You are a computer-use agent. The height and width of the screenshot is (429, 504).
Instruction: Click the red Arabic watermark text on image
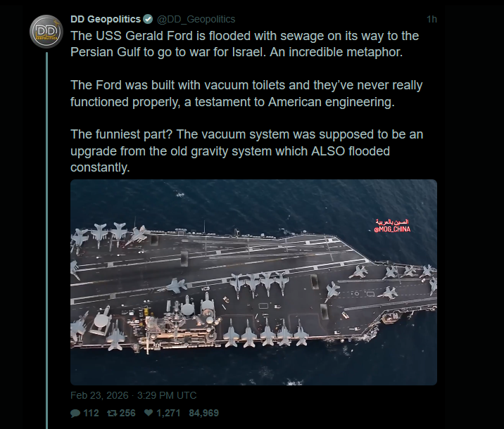(x=393, y=222)
